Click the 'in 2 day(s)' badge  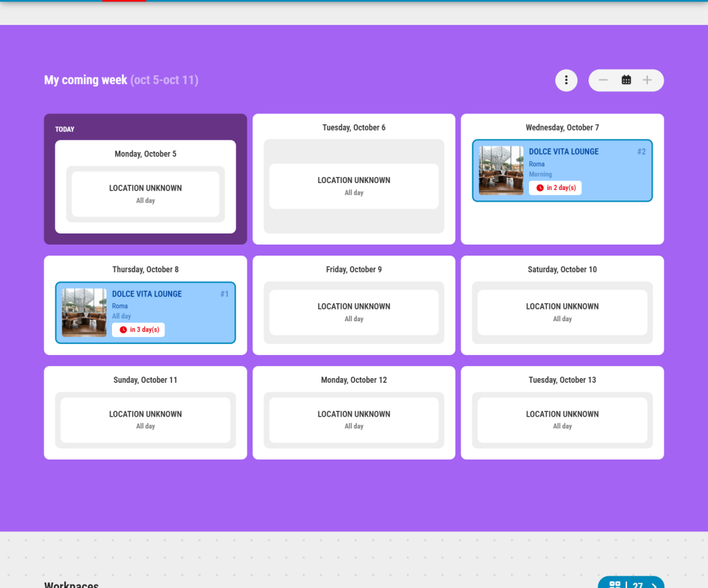pyautogui.click(x=555, y=188)
